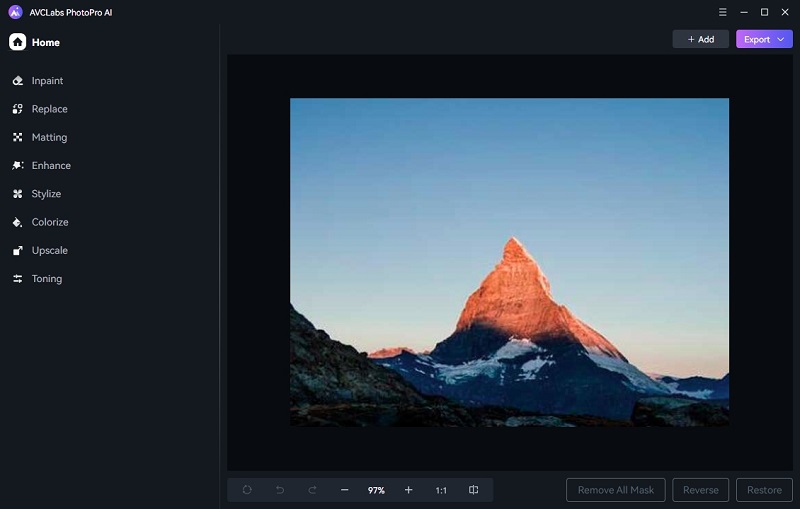
Task: Click the Add button to import image
Action: 701,39
